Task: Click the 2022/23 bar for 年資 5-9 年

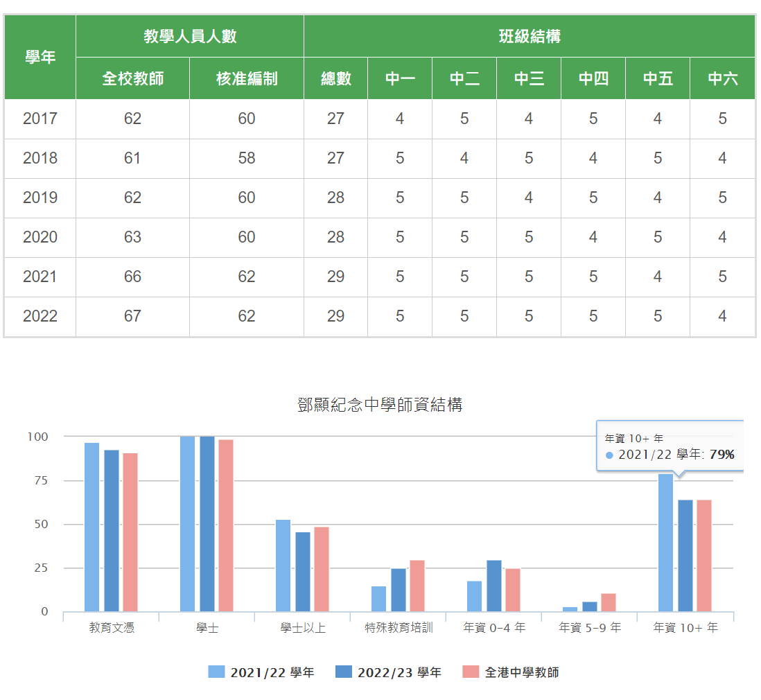Action: click(x=590, y=607)
